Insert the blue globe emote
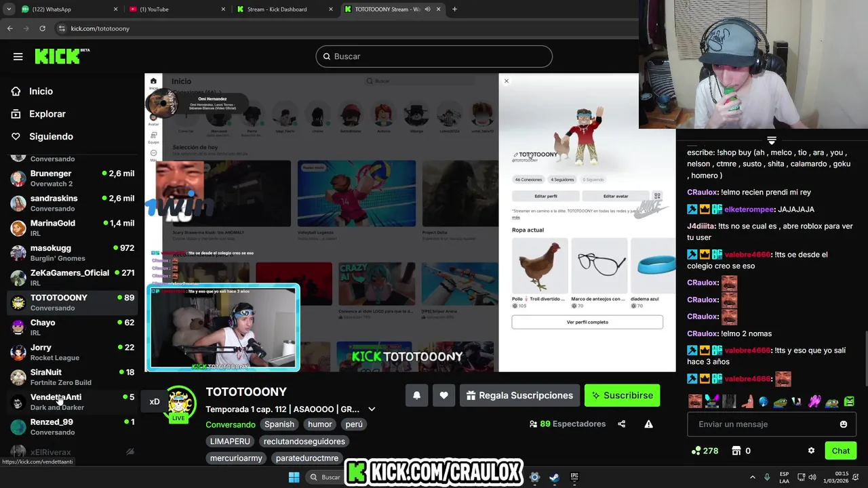The height and width of the screenshot is (488, 868). click(764, 401)
